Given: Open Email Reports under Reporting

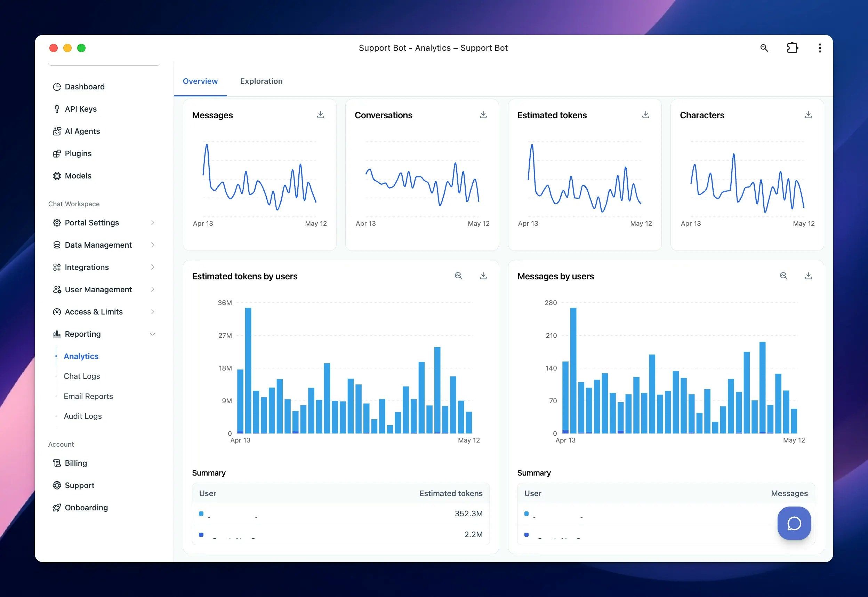Looking at the screenshot, I should click(88, 396).
